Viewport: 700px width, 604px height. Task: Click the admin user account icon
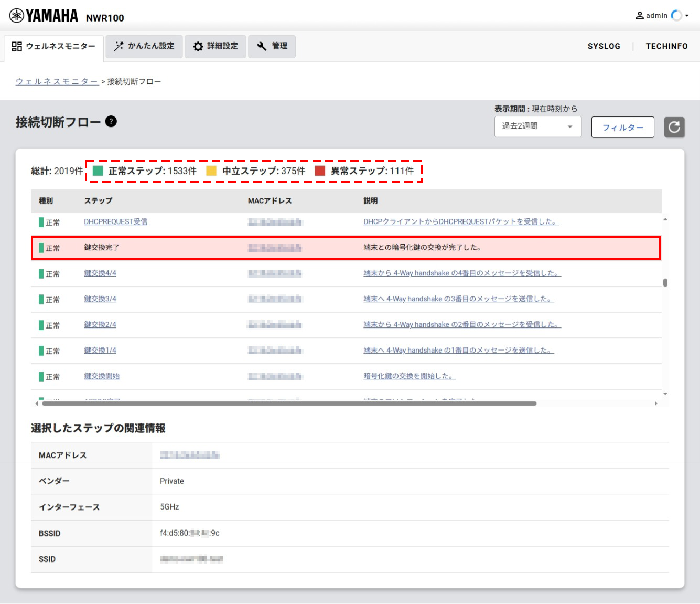tap(640, 16)
